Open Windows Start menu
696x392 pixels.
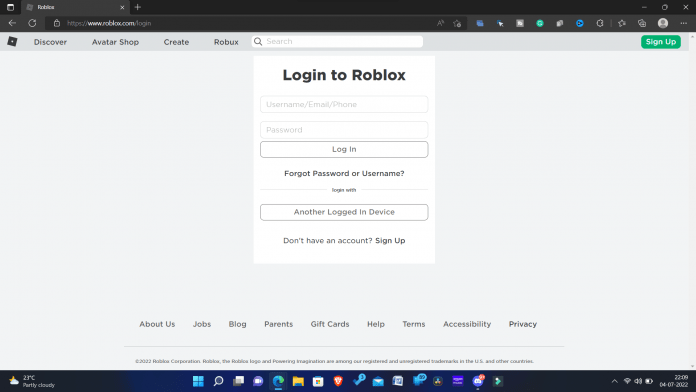(198, 381)
